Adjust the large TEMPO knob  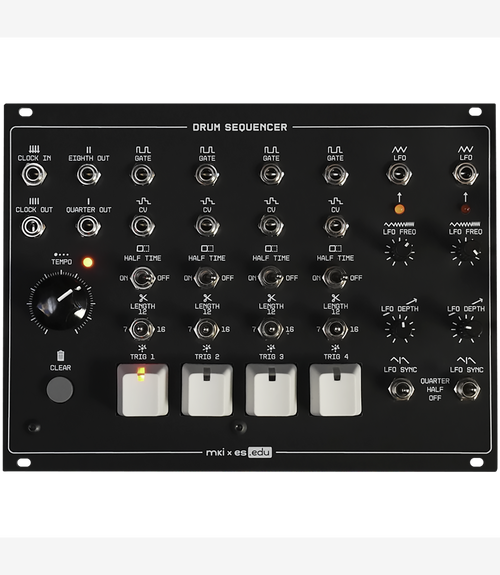point(61,303)
